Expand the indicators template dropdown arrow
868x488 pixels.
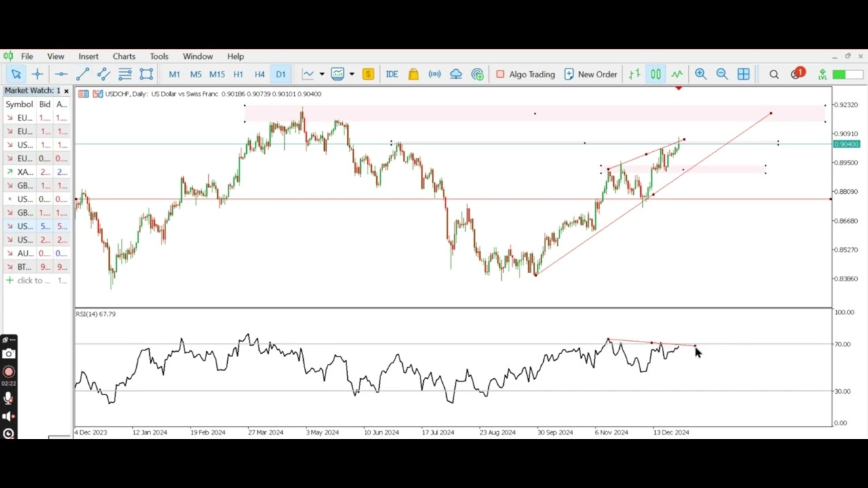pos(351,75)
